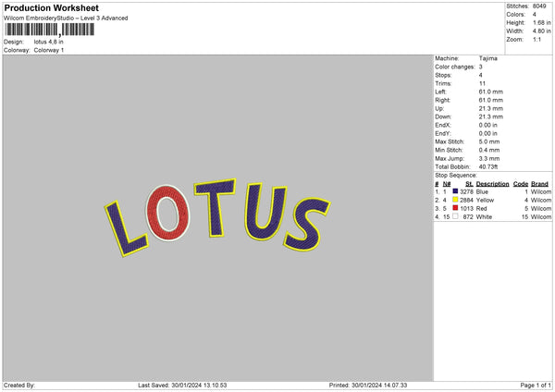Click the Total Bobbin value 40.73ft
Image resolution: width=555 pixels, height=392 pixels.
pos(488,166)
